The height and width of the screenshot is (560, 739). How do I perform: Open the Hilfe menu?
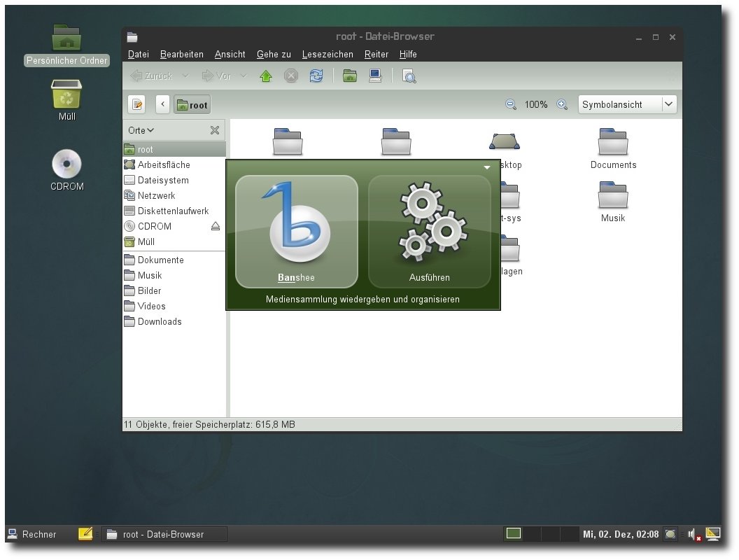coord(408,54)
